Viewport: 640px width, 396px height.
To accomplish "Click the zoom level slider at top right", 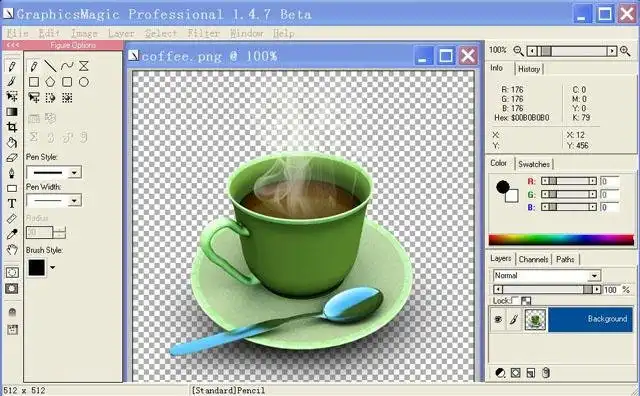I will pyautogui.click(x=571, y=51).
